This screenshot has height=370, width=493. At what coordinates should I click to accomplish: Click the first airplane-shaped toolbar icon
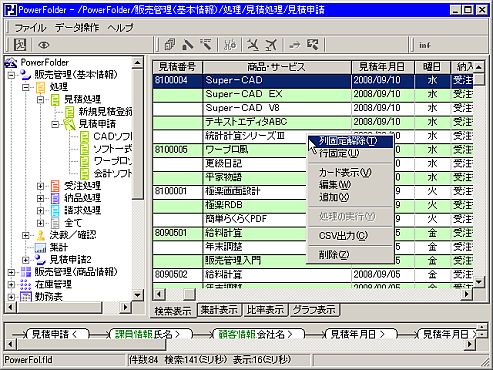(x=253, y=44)
